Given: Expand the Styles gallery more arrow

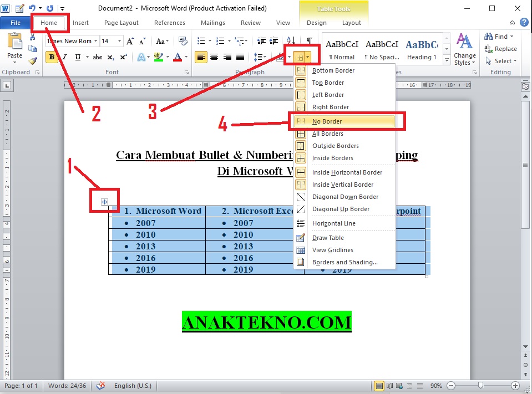Looking at the screenshot, I should click(447, 60).
